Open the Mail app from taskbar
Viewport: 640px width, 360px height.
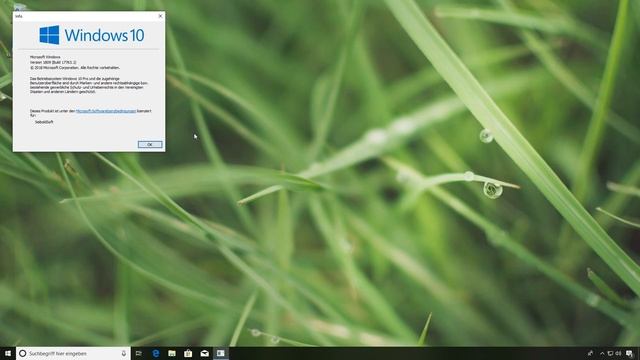(x=204, y=353)
